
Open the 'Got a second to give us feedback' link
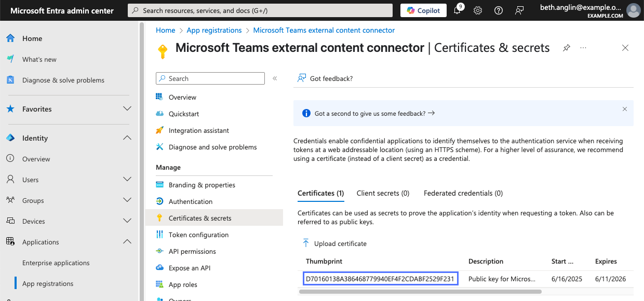[374, 113]
